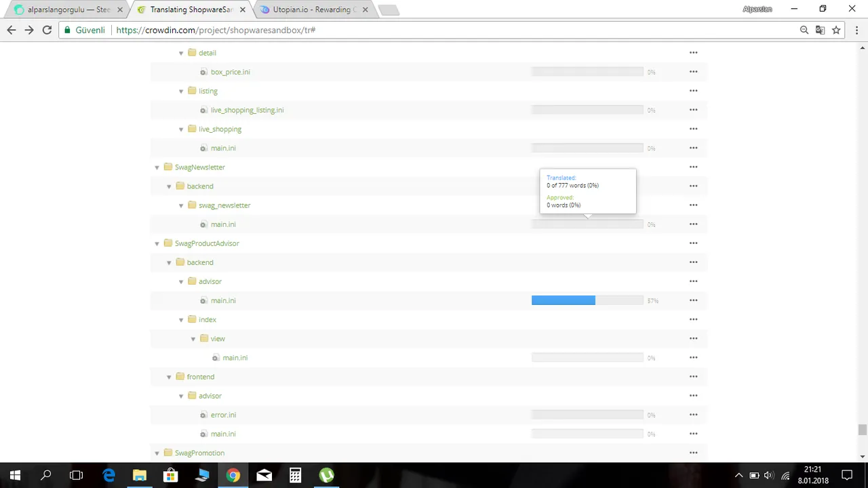The width and height of the screenshot is (868, 488).
Task: Open the zoom magnifier icon in address bar
Action: pos(804,30)
